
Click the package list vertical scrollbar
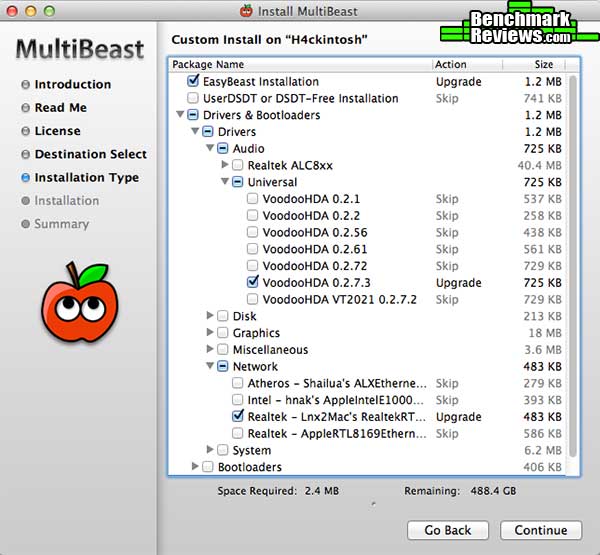(573, 266)
